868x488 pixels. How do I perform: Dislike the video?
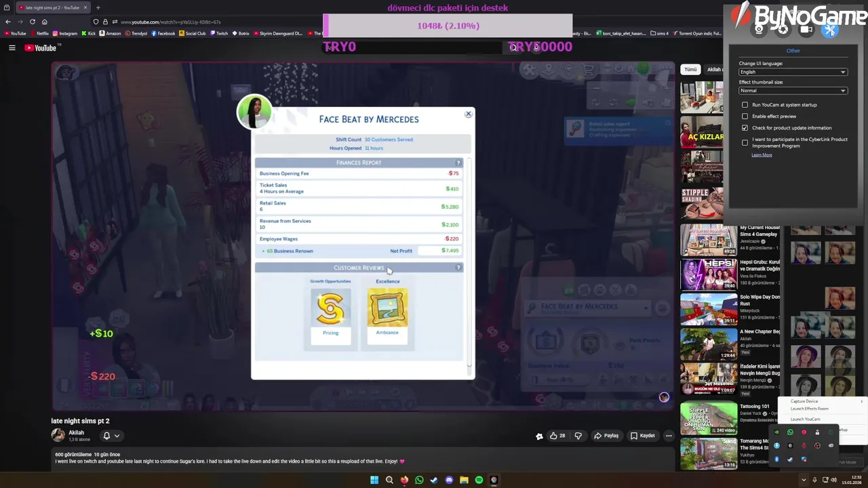578,436
